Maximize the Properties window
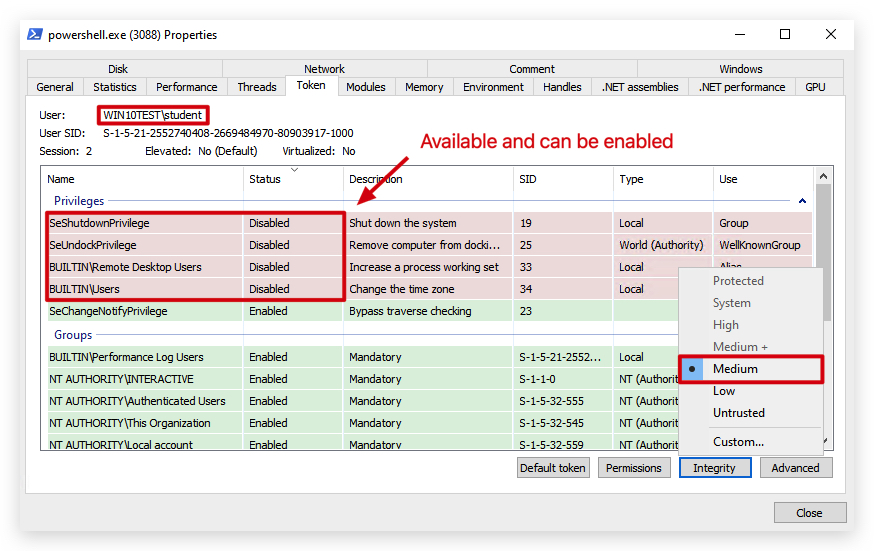 click(785, 35)
